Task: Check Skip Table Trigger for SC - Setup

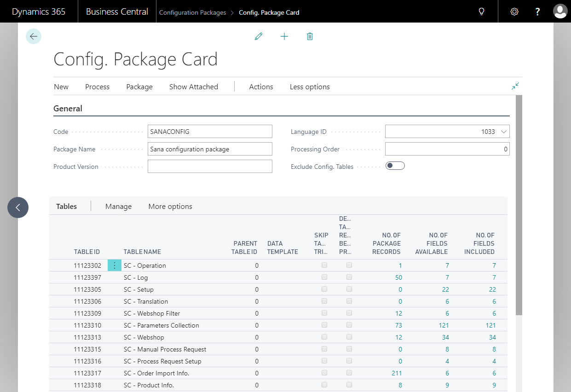Action: (x=324, y=289)
